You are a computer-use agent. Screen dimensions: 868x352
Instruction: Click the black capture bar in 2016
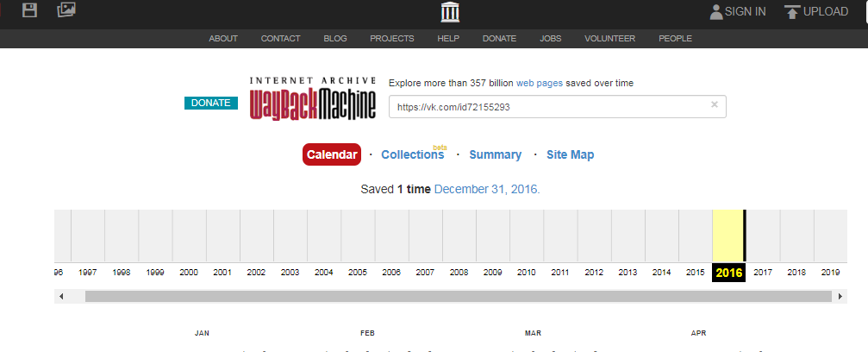click(745, 236)
